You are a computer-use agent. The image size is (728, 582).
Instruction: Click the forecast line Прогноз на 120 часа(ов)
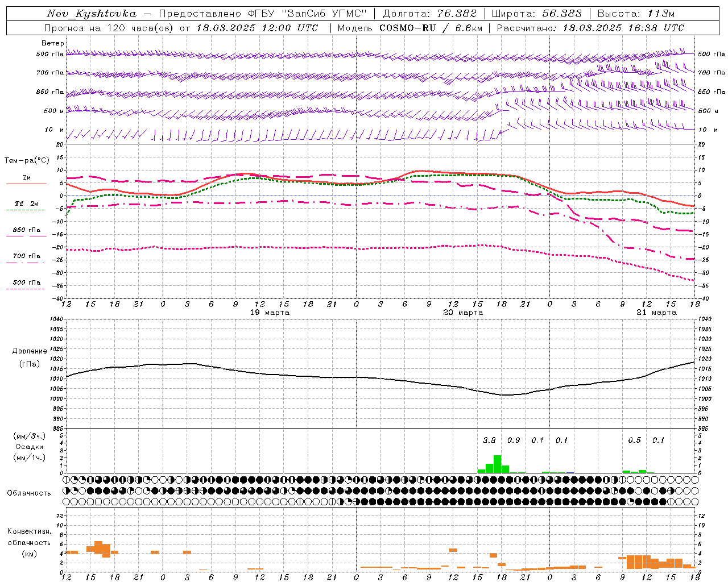[x=110, y=28]
